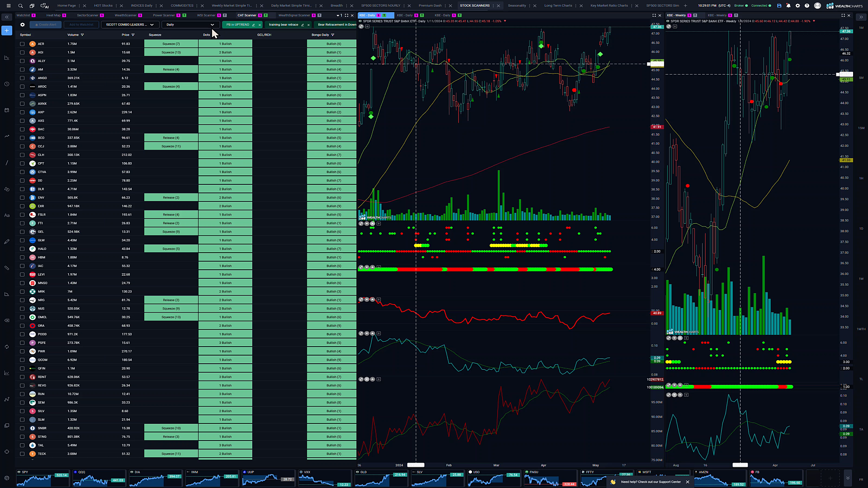Open the notifications bell icon

788,6
